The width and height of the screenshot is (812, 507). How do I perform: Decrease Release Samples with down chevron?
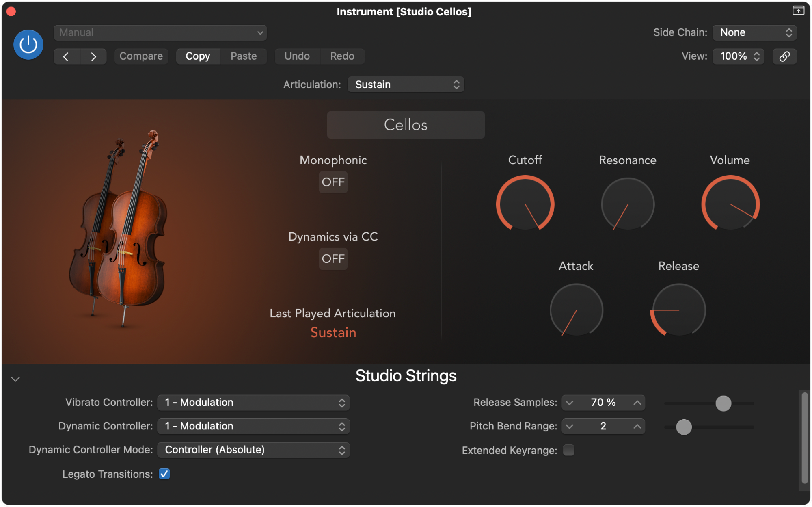click(570, 403)
